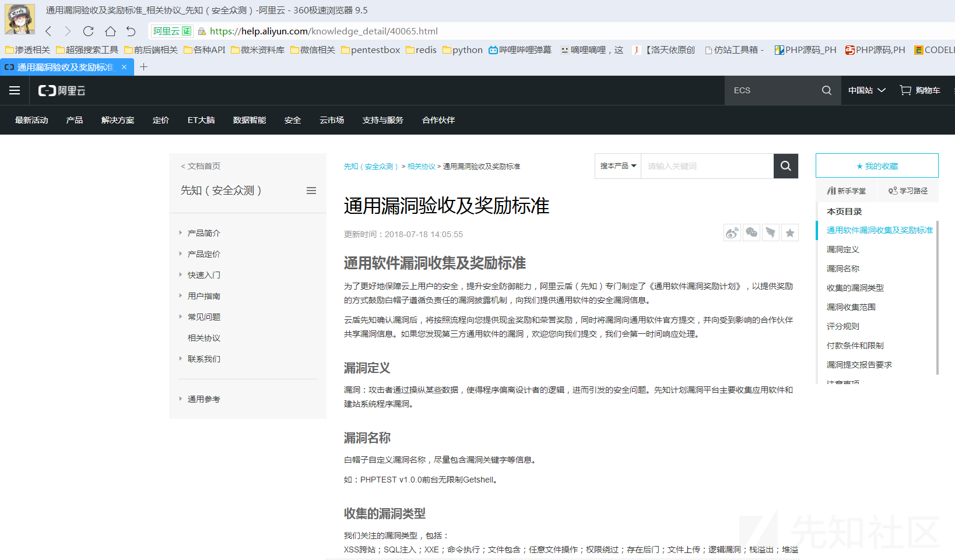Screen dimensions: 955x560
Task: Go back with the browser back arrow
Action: [48, 31]
